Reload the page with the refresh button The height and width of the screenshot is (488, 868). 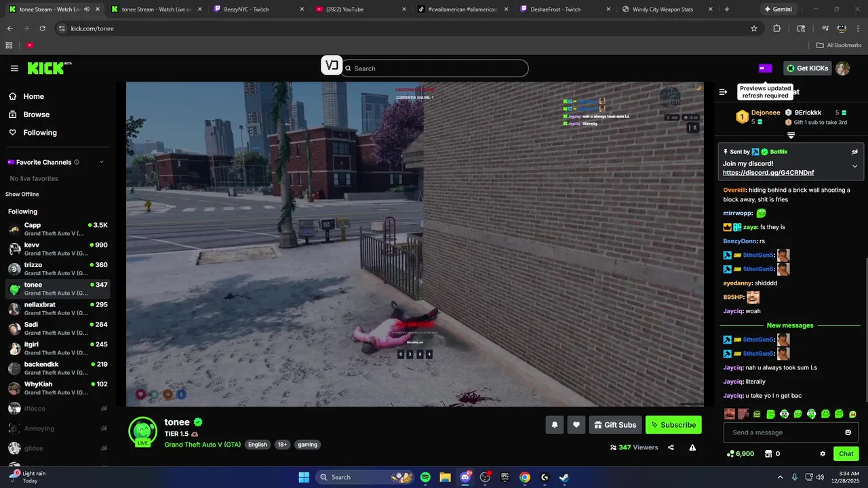43,28
